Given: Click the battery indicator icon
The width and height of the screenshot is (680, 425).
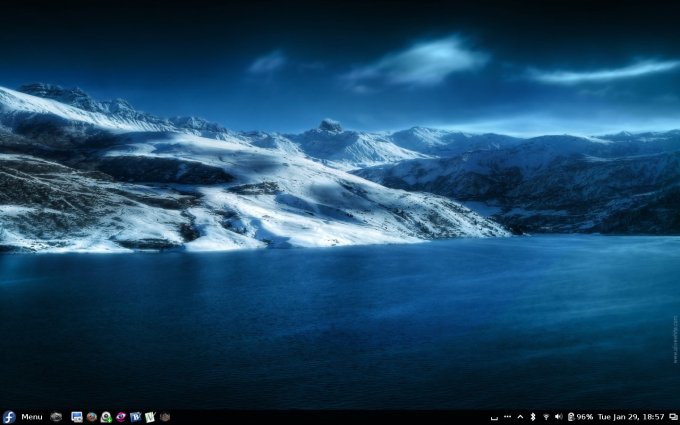Looking at the screenshot, I should click(x=571, y=417).
